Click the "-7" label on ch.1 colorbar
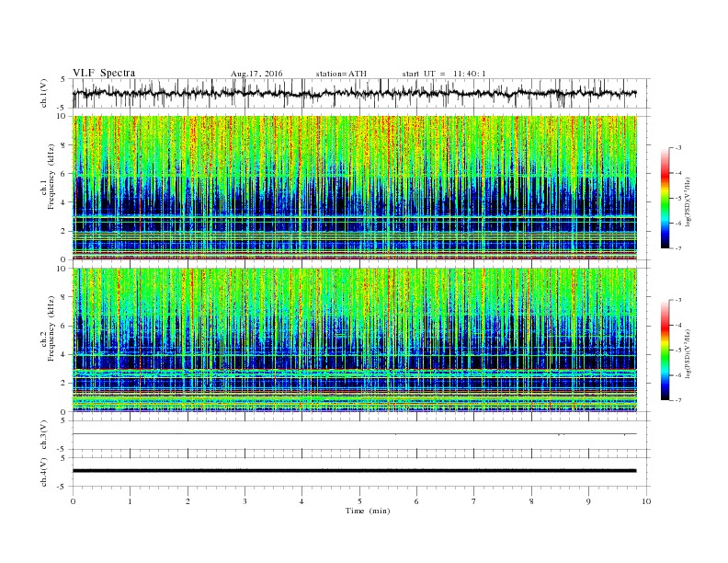 (678, 248)
